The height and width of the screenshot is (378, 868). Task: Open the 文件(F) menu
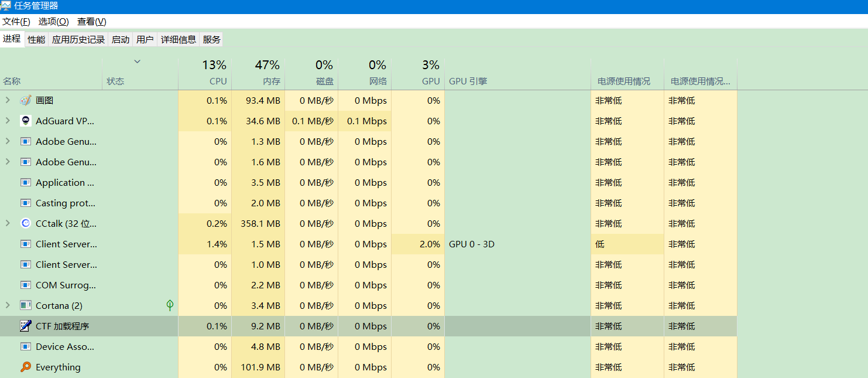pos(16,22)
